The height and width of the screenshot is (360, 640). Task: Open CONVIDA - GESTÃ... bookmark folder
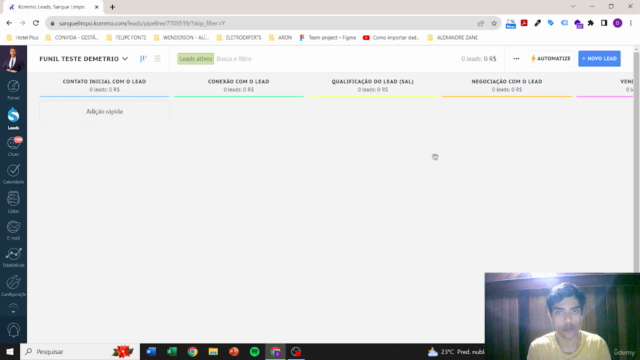[72, 38]
